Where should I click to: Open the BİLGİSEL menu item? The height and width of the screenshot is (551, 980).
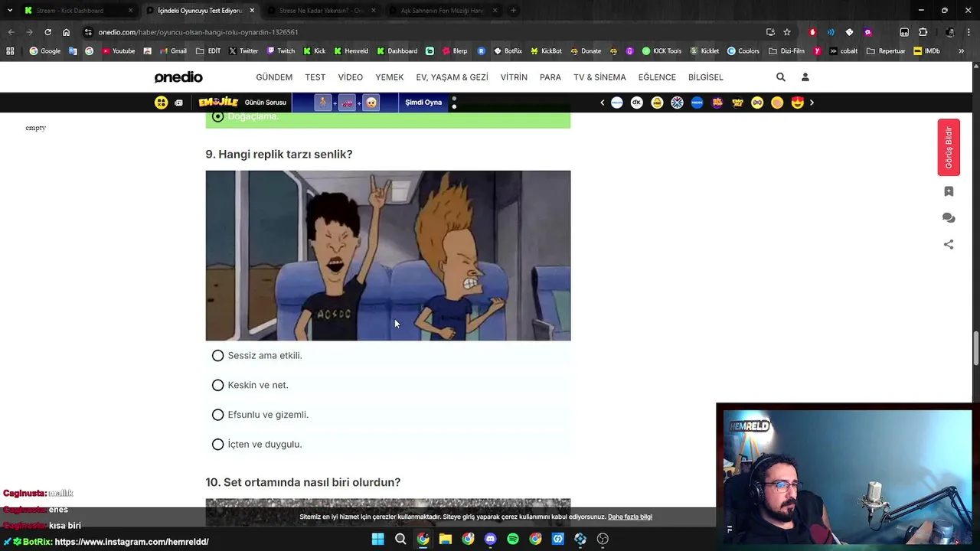click(x=706, y=77)
